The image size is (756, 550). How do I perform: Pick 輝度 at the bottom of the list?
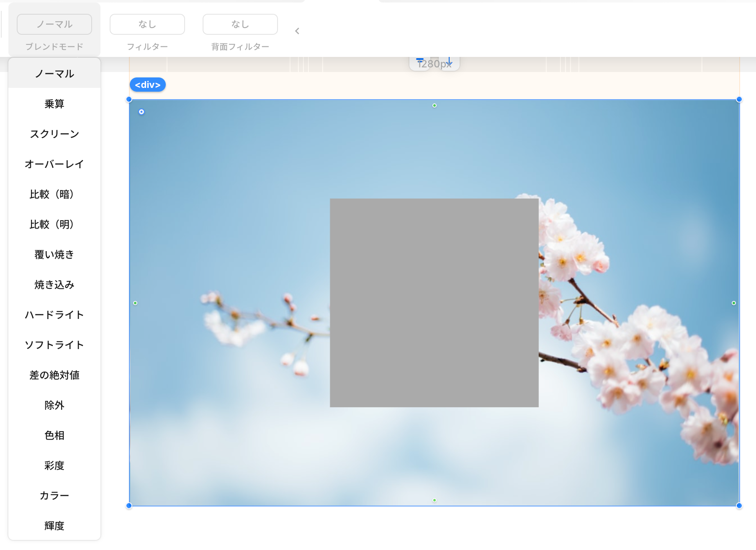(x=54, y=526)
